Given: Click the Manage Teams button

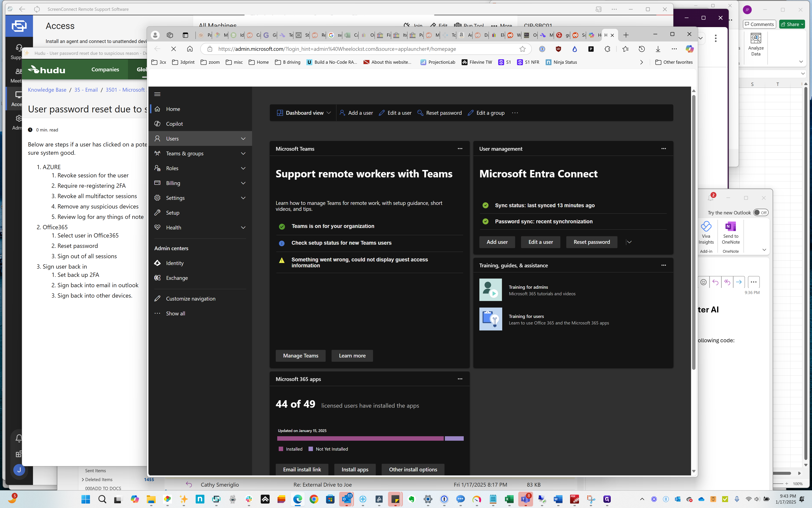Looking at the screenshot, I should [x=301, y=355].
